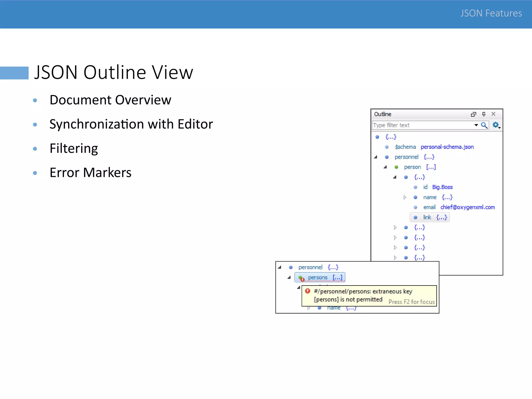Click bullet icon beside link
The width and height of the screenshot is (532, 399).
tap(416, 217)
